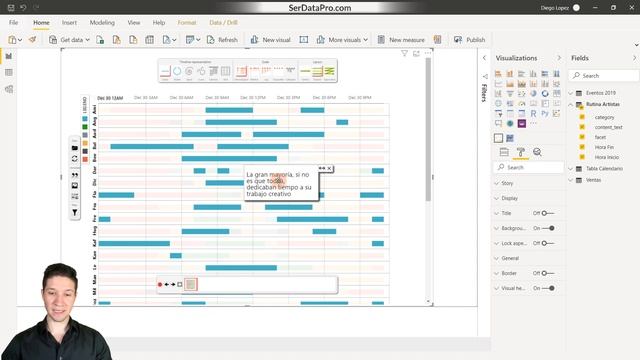Switch to the Modeling ribbon tab

pos(102,22)
